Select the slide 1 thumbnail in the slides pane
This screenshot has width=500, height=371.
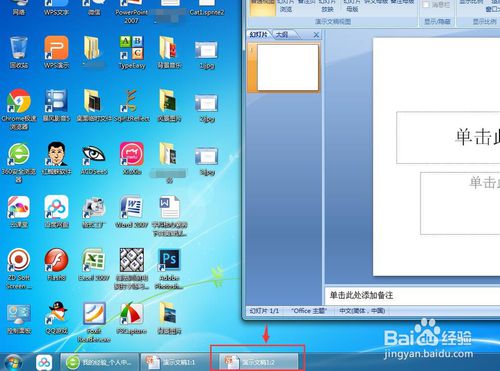tap(288, 67)
